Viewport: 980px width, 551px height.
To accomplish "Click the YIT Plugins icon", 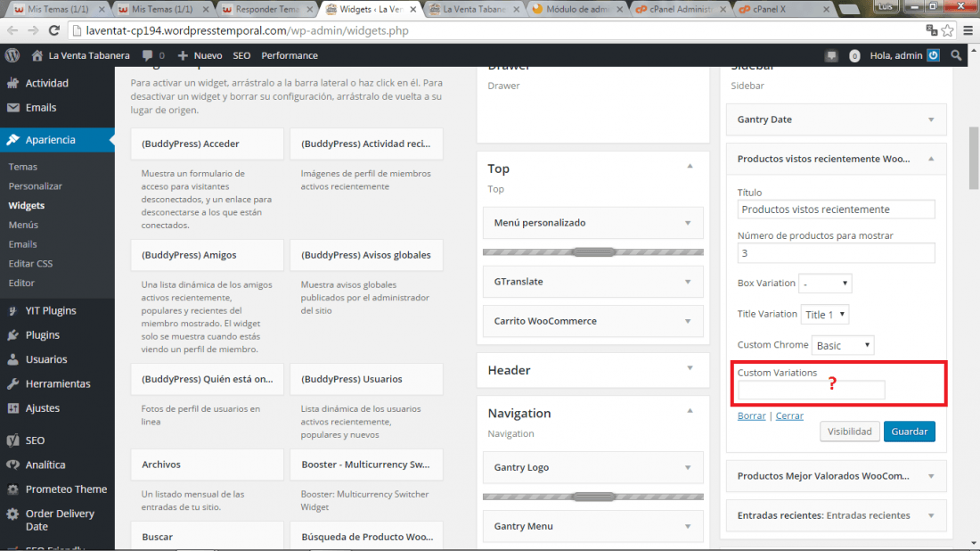I will pyautogui.click(x=13, y=311).
